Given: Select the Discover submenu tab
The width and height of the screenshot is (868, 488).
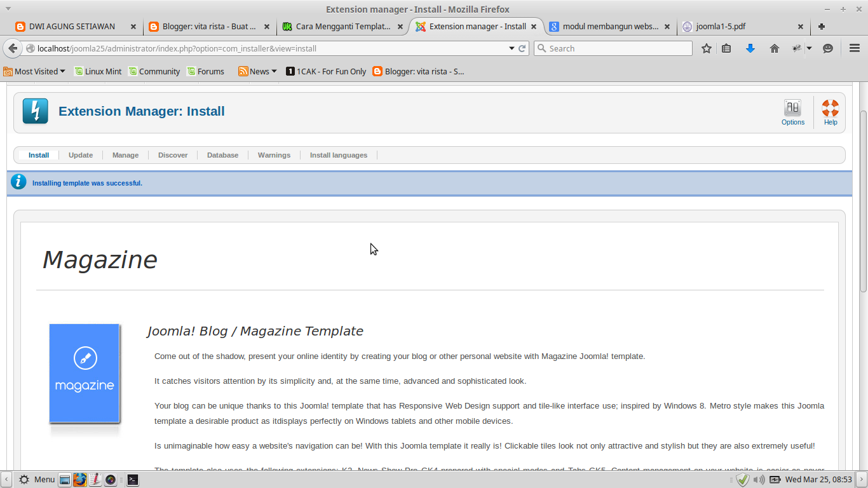Looking at the screenshot, I should tap(173, 155).
